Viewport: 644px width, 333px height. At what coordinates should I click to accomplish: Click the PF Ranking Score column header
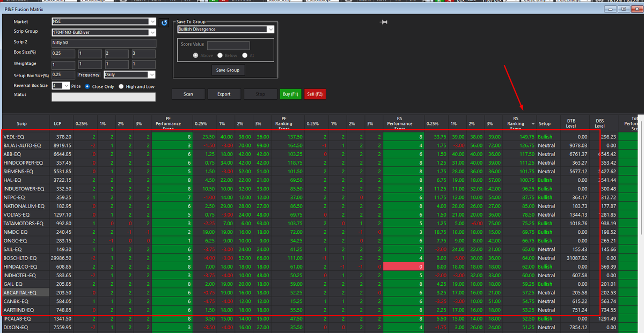(284, 123)
